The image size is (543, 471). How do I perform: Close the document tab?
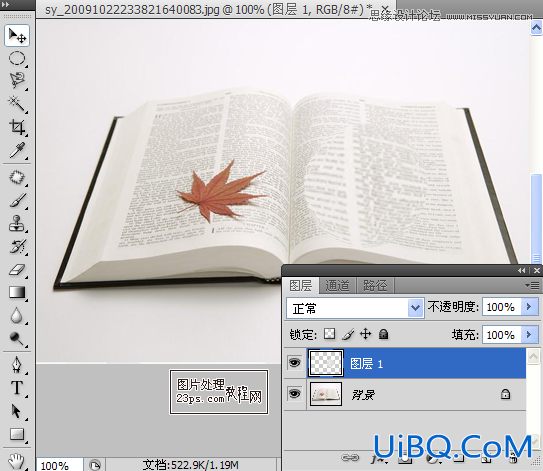point(385,9)
